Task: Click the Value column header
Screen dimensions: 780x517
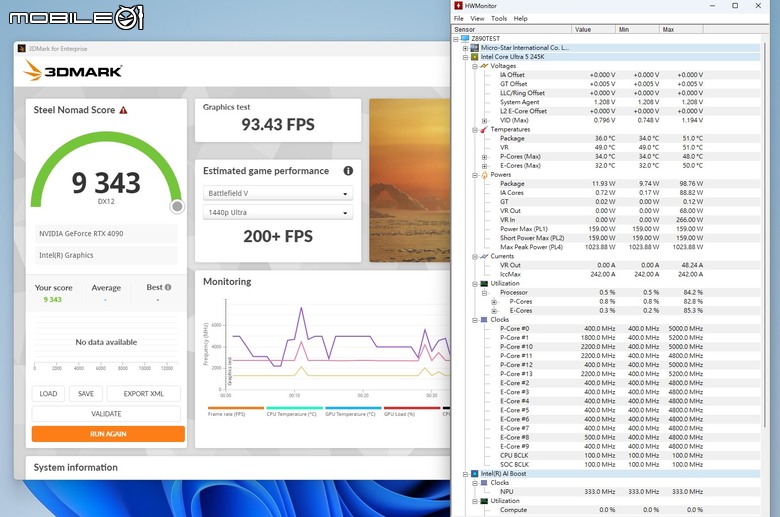Action: pos(593,29)
